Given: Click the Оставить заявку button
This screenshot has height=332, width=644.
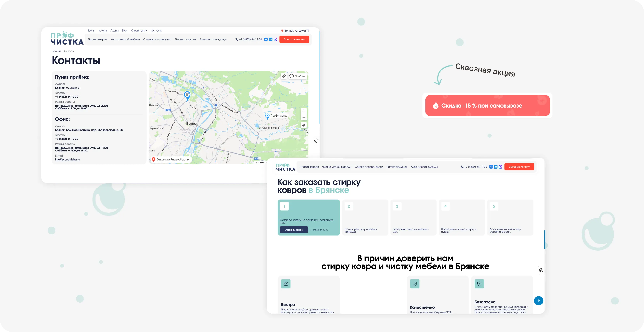Looking at the screenshot, I should coord(294,230).
